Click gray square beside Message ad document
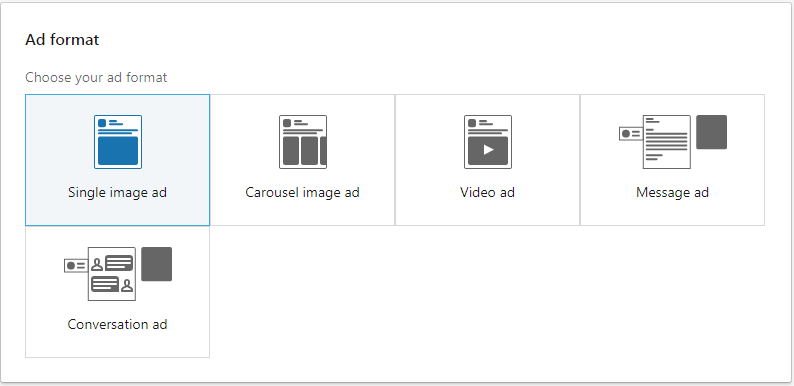Viewport: 794px width, 386px height. coord(711,132)
